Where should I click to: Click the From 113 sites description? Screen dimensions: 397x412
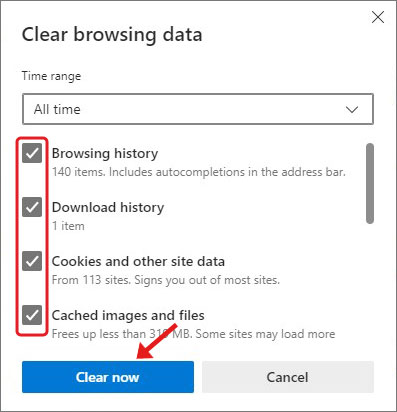pos(166,280)
